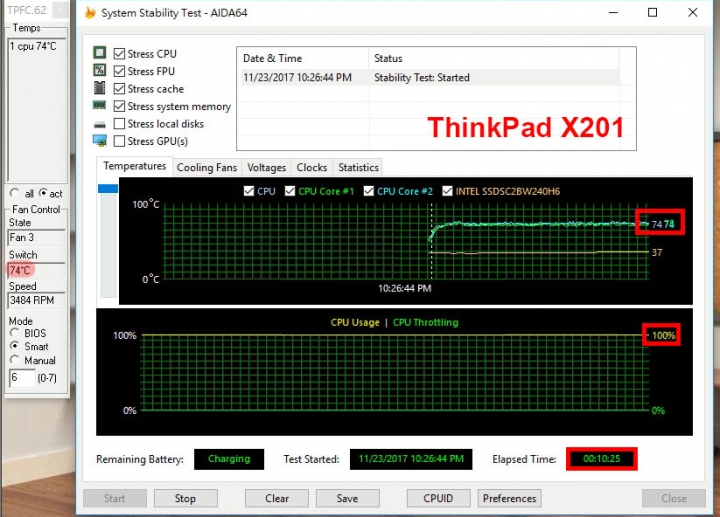
Task: Select the 'all' radio in TPFC window
Action: [x=15, y=193]
